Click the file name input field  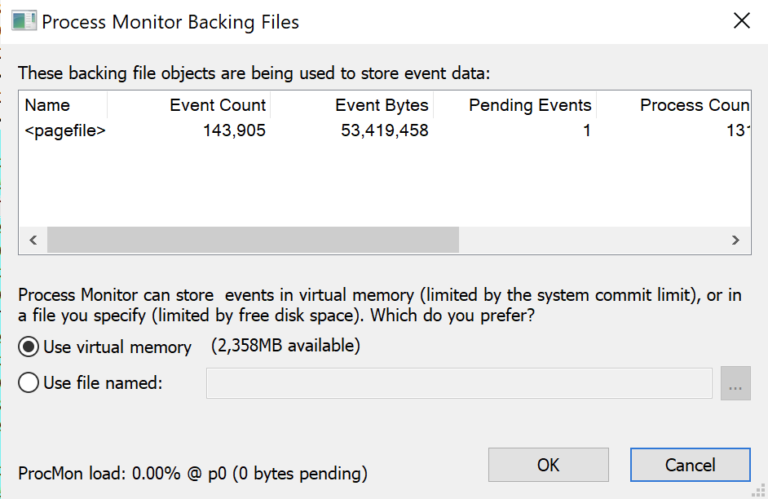coord(459,383)
